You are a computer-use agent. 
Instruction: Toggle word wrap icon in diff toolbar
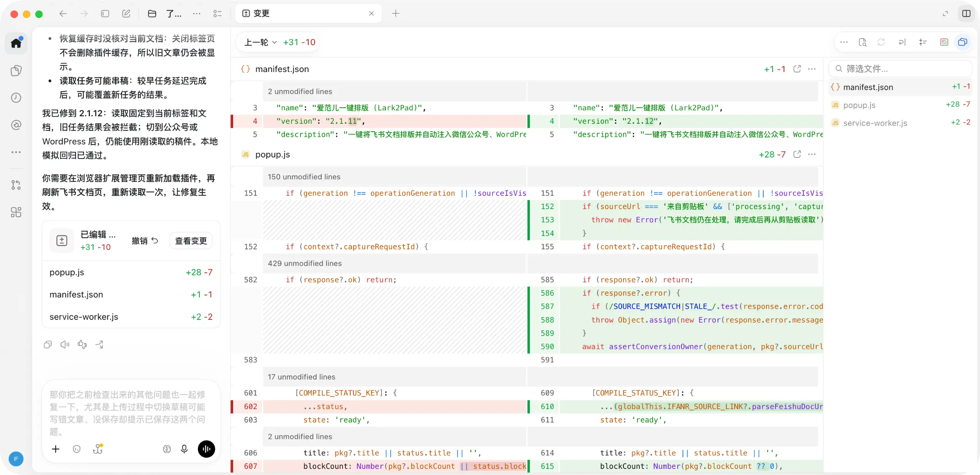(x=902, y=42)
